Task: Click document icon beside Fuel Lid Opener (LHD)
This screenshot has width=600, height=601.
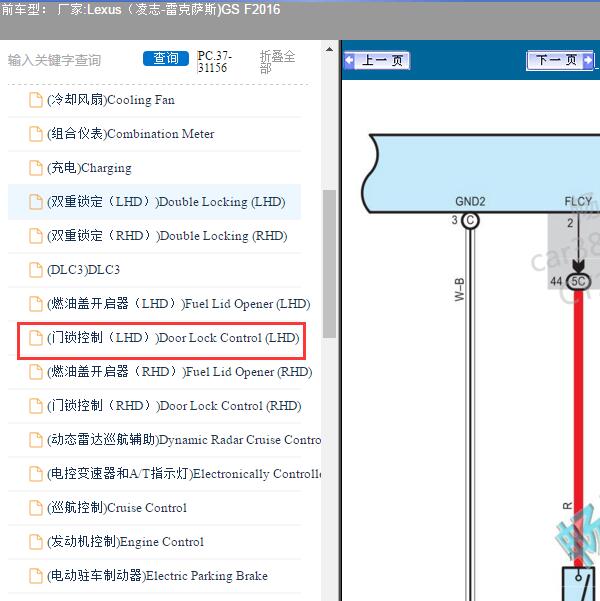Action: (x=36, y=304)
